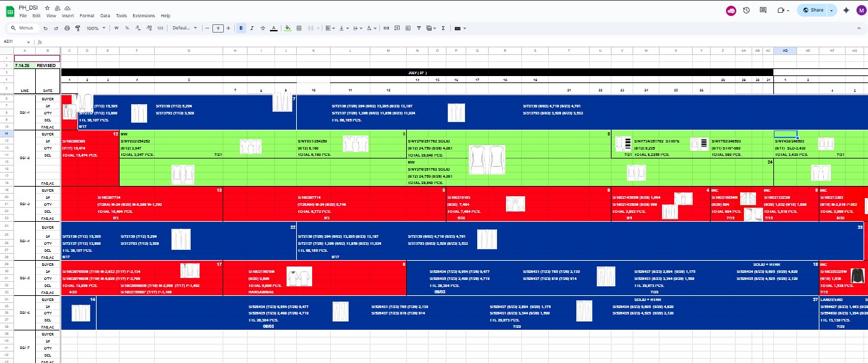The image size is (868, 363).
Task: Check the cloud document status icon
Action: coord(67,8)
